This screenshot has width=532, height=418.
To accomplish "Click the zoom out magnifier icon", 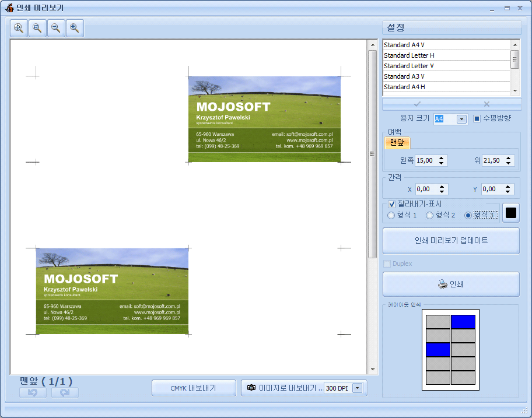I will click(56, 28).
